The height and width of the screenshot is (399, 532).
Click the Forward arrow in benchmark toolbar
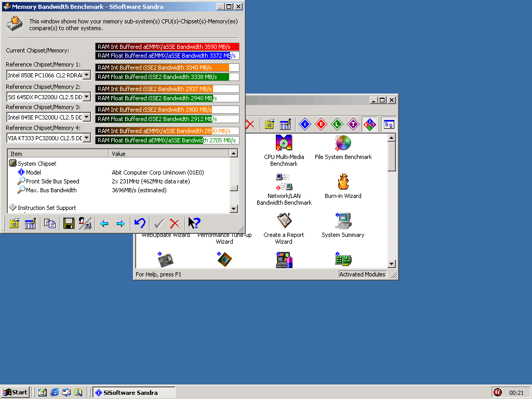tap(121, 224)
